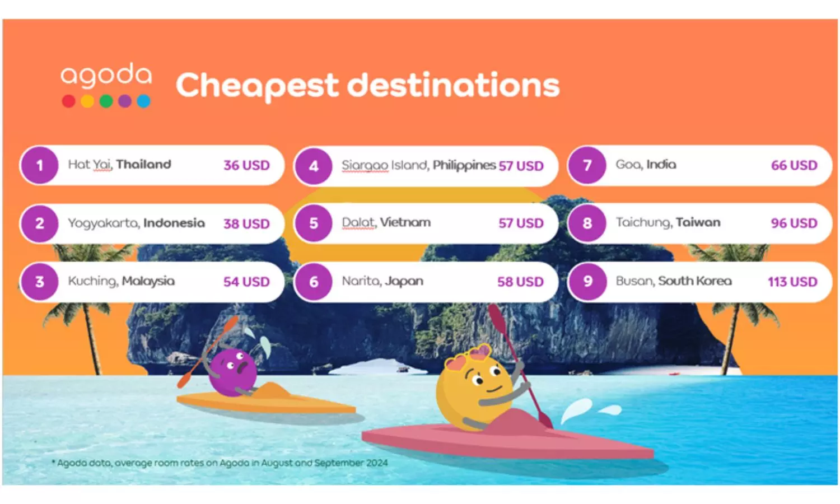Click the Cheapest destinations heading
The image size is (840, 504).
[x=367, y=85]
